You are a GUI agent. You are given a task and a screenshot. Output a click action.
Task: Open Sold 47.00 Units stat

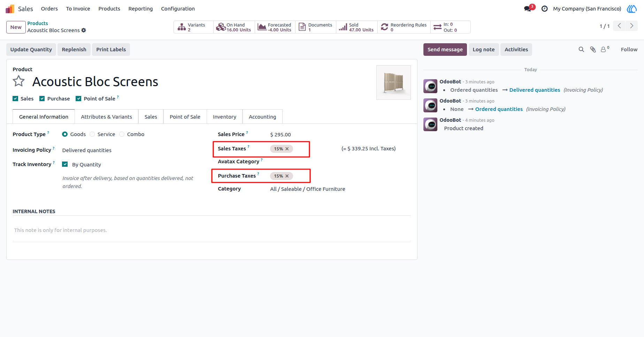357,27
